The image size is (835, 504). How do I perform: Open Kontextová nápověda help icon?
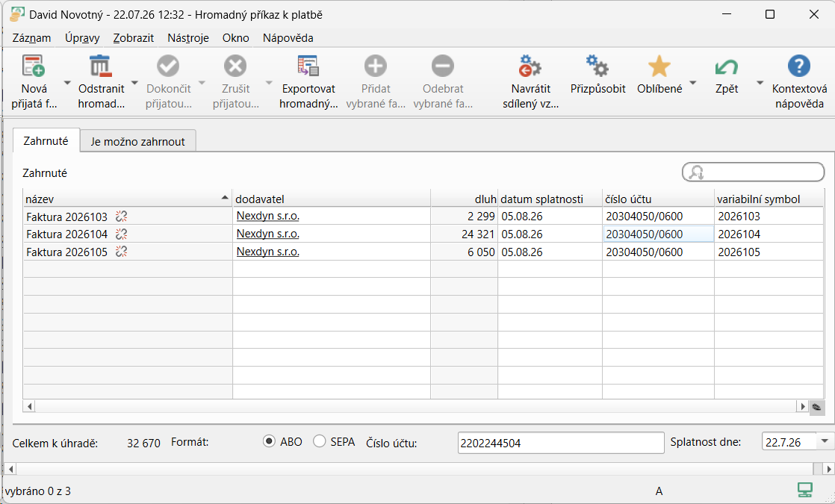point(799,66)
